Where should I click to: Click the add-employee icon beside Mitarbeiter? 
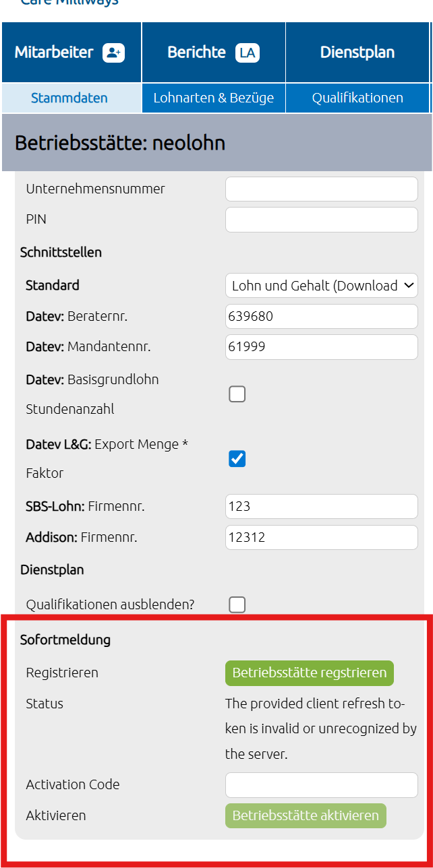tap(113, 53)
